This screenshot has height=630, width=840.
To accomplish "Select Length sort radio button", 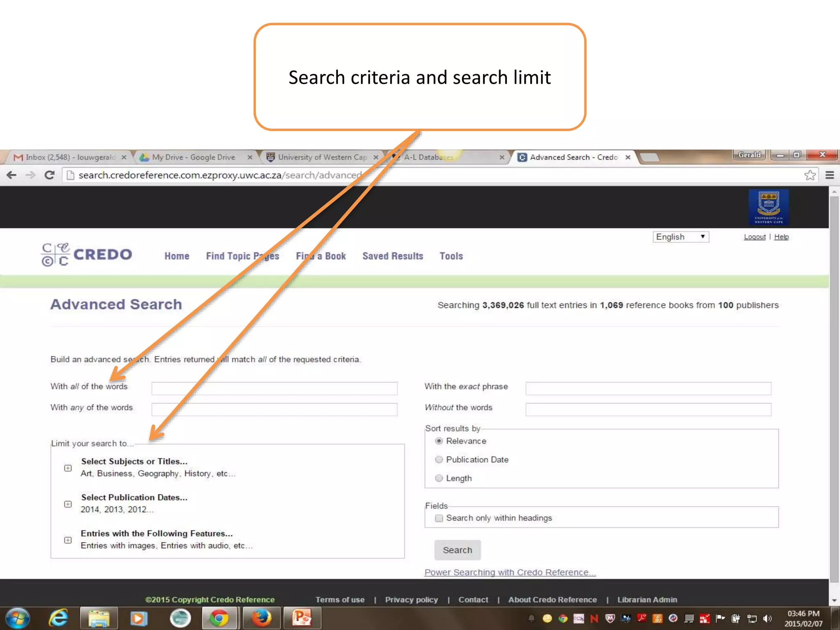I will (439, 478).
